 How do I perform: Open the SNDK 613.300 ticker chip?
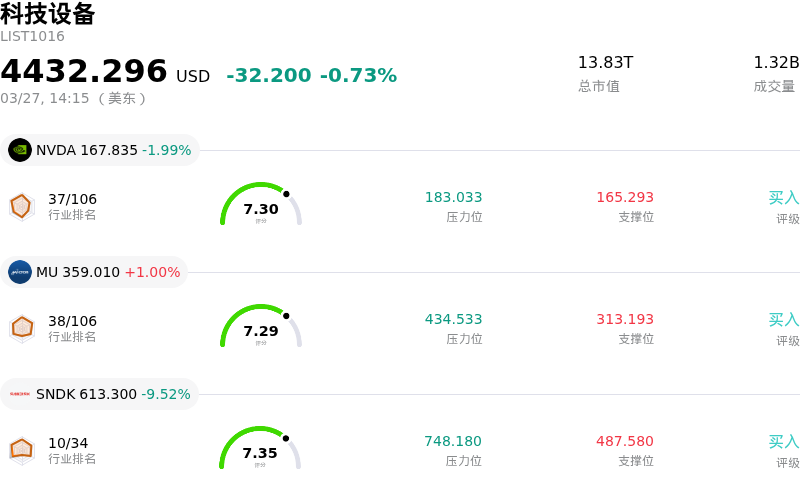tap(100, 394)
